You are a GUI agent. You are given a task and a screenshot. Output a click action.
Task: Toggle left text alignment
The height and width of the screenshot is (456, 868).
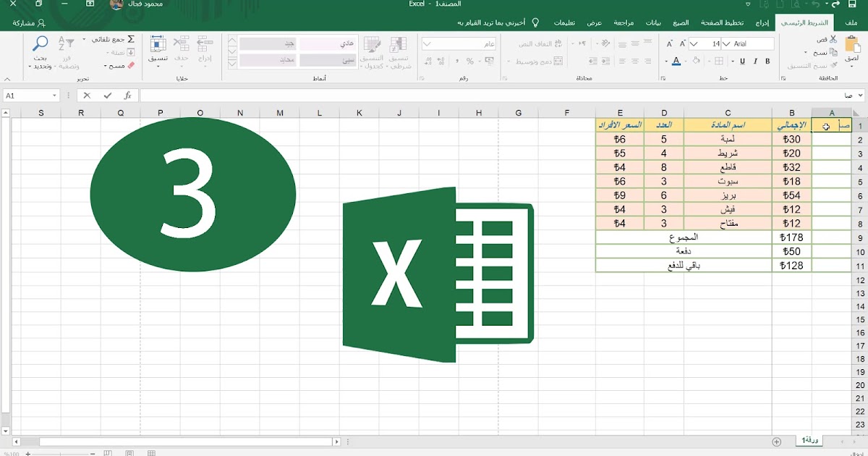[621, 61]
